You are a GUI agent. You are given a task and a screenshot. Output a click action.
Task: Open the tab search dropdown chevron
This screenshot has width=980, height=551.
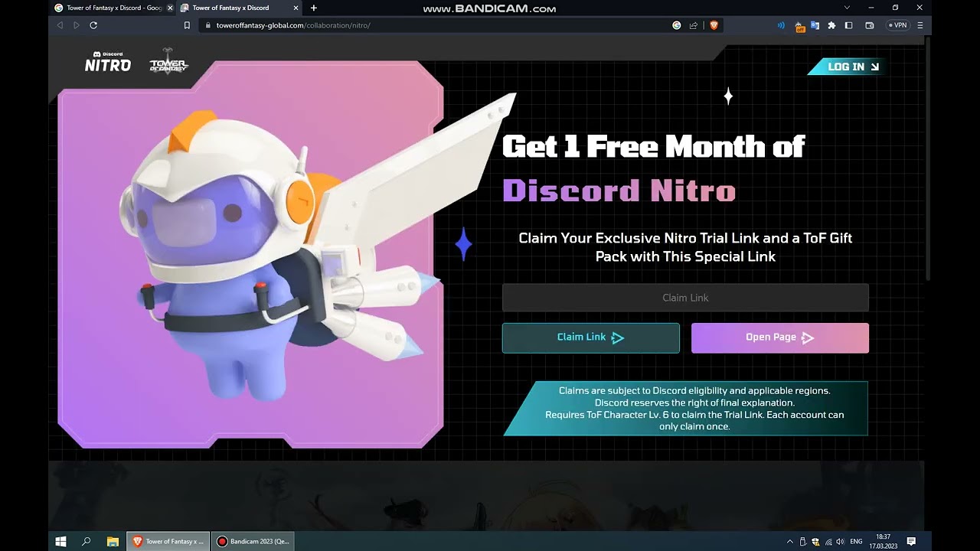pyautogui.click(x=847, y=8)
